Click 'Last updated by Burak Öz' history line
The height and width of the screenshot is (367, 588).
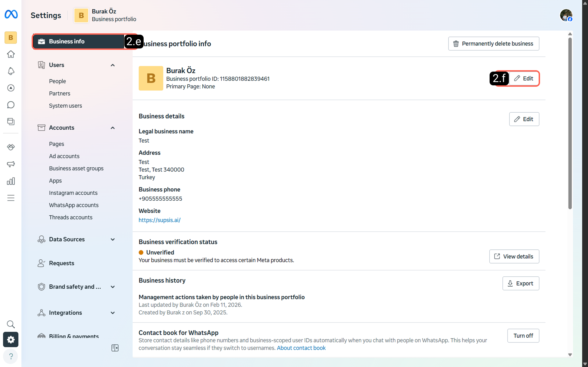click(190, 305)
